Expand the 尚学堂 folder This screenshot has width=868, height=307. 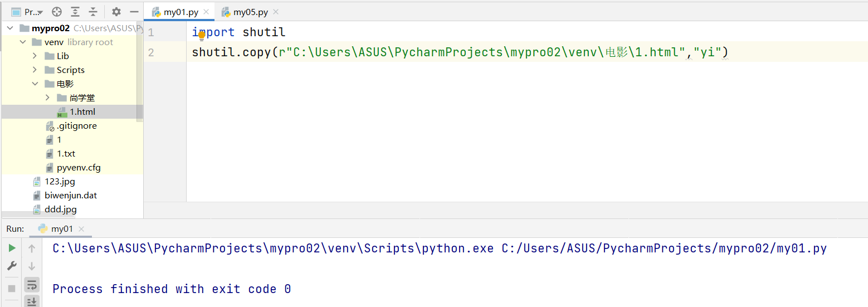point(48,98)
